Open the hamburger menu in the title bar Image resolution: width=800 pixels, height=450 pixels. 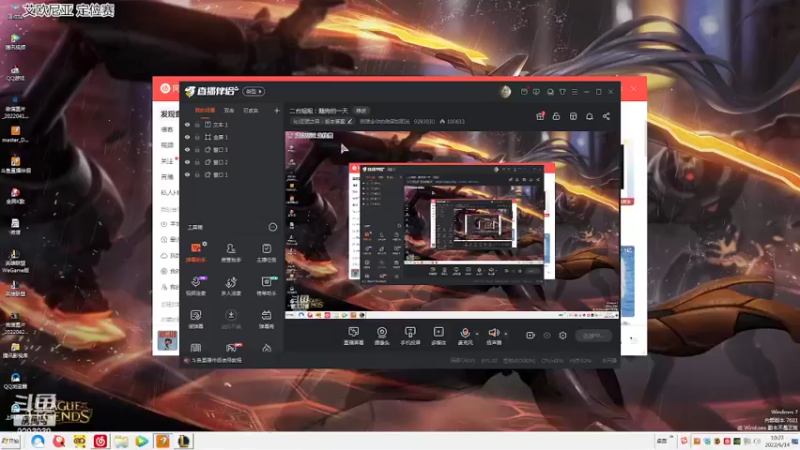pos(574,92)
